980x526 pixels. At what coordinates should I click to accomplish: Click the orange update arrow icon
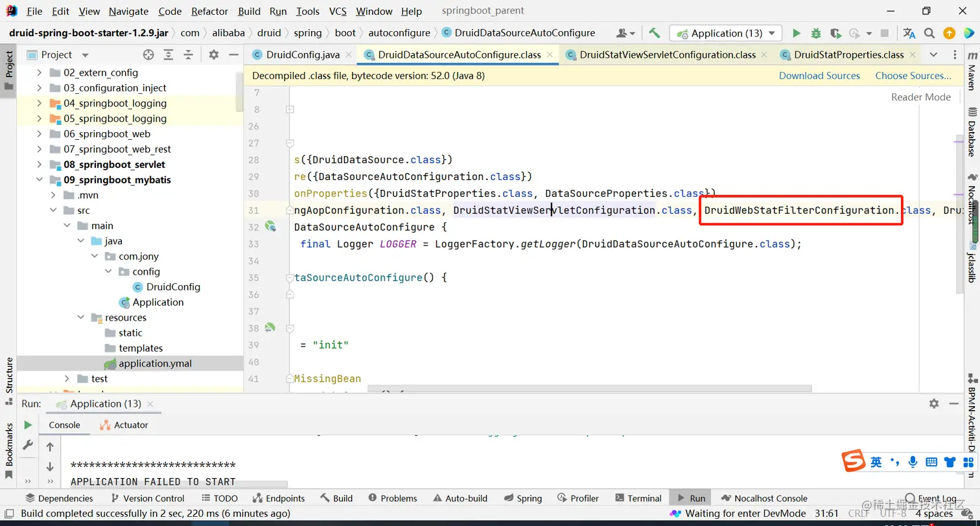click(949, 33)
